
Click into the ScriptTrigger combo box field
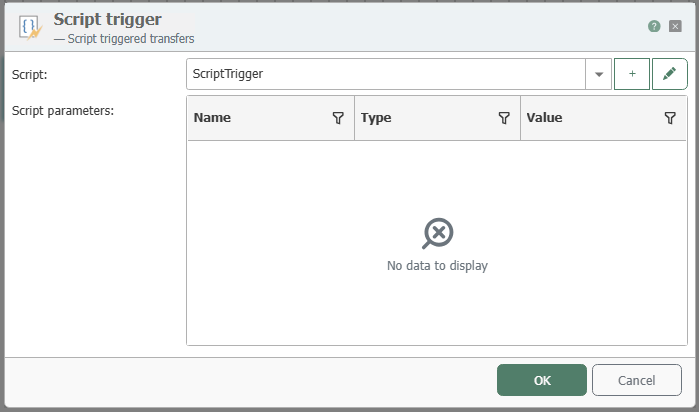pyautogui.click(x=386, y=74)
